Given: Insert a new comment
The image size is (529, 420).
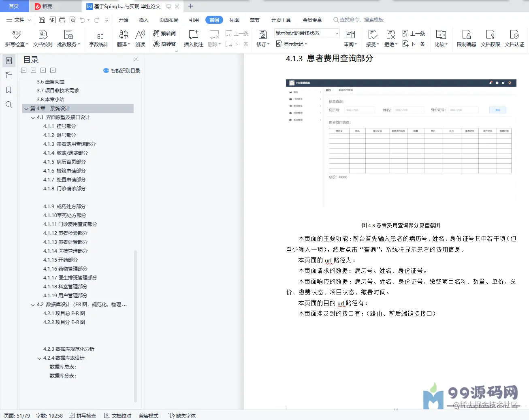Looking at the screenshot, I should pos(194,38).
